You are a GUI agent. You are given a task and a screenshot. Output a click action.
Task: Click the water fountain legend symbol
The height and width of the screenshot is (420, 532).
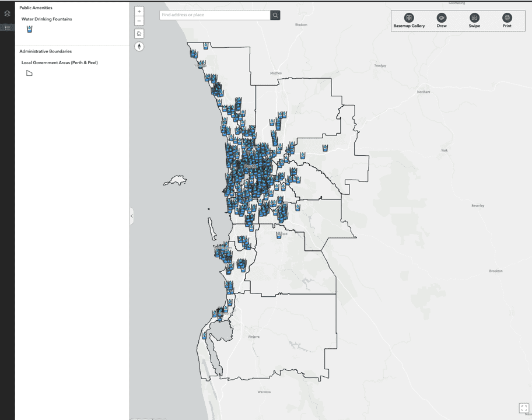[29, 29]
